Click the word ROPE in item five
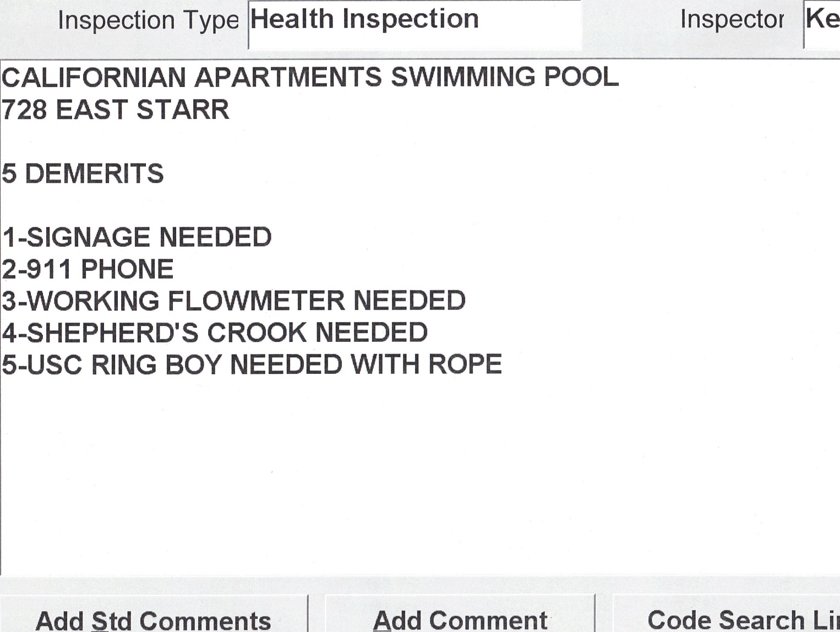The image size is (840, 632). (x=465, y=365)
